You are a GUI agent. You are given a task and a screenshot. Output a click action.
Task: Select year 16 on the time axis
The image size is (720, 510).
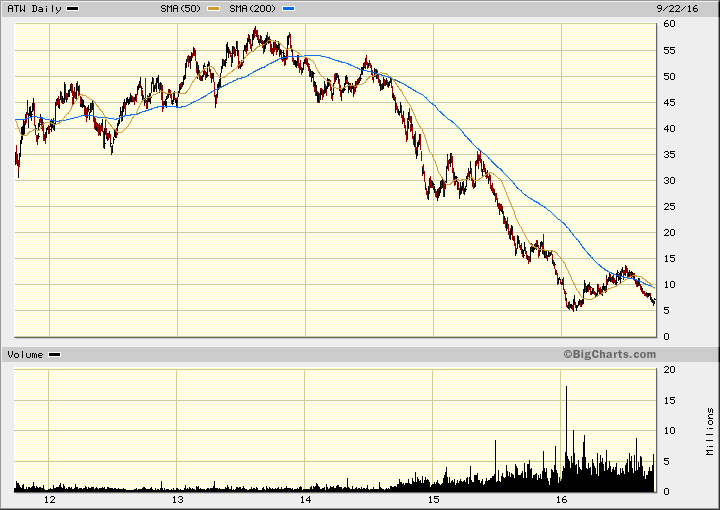561,499
